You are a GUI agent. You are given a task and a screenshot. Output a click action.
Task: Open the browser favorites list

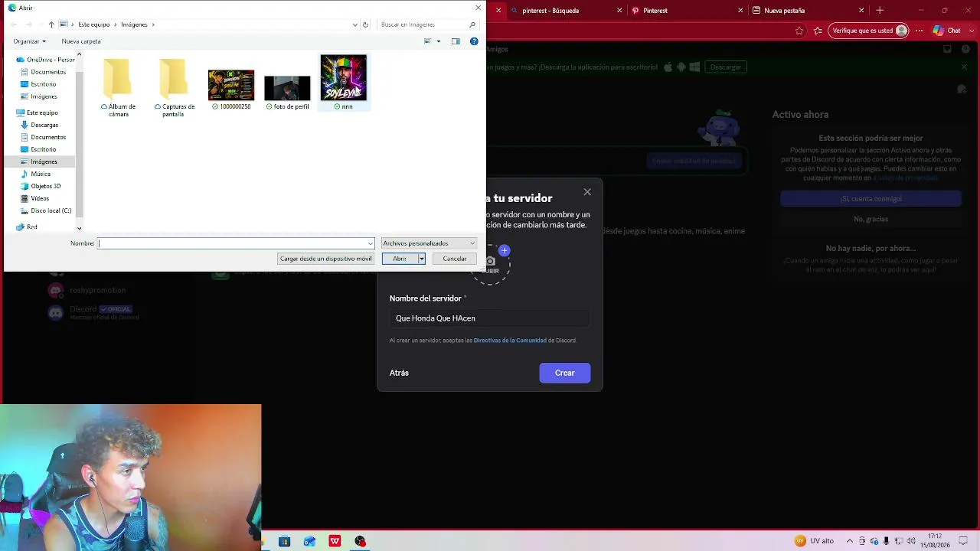tap(818, 31)
